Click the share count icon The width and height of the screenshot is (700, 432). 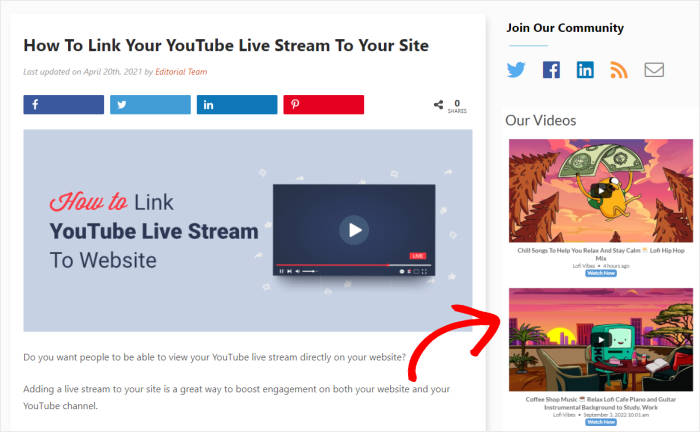[438, 105]
